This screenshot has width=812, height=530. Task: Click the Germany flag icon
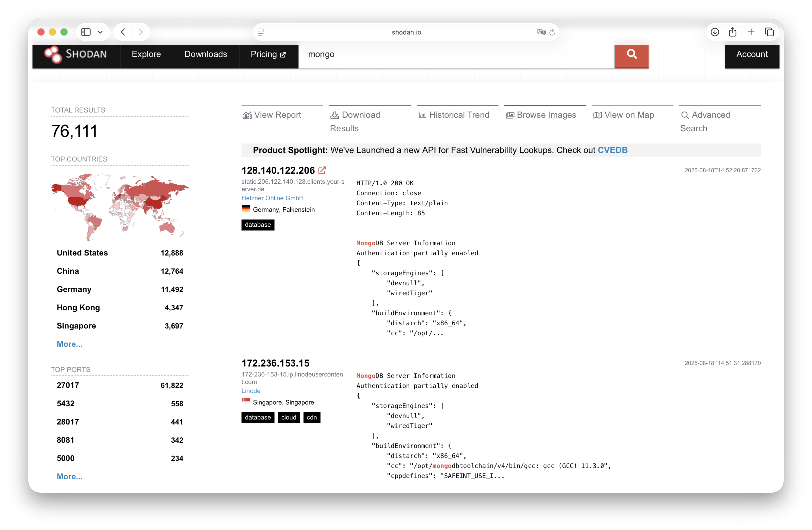coord(246,208)
